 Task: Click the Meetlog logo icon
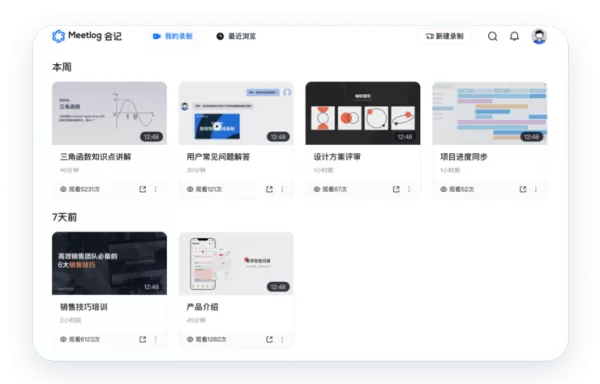[59, 36]
